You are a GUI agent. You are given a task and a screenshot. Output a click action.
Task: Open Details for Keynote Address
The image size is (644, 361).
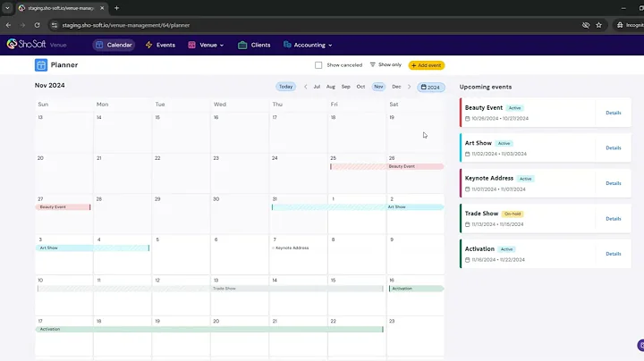coord(614,183)
